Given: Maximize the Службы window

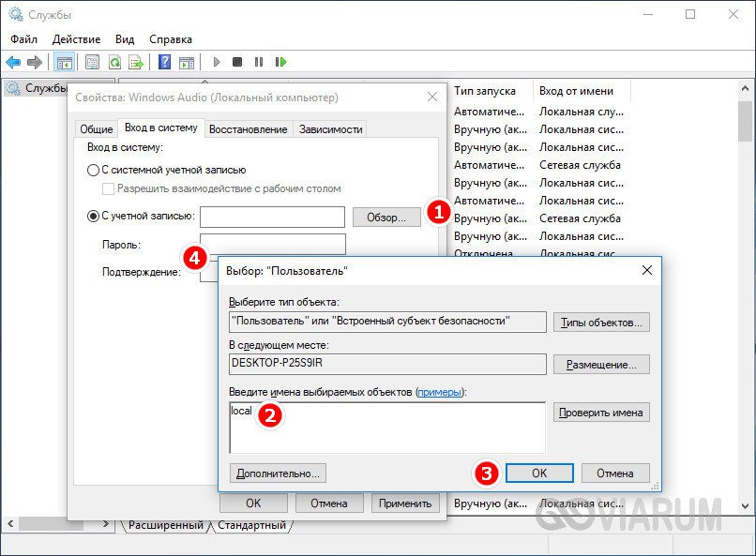Looking at the screenshot, I should point(690,14).
